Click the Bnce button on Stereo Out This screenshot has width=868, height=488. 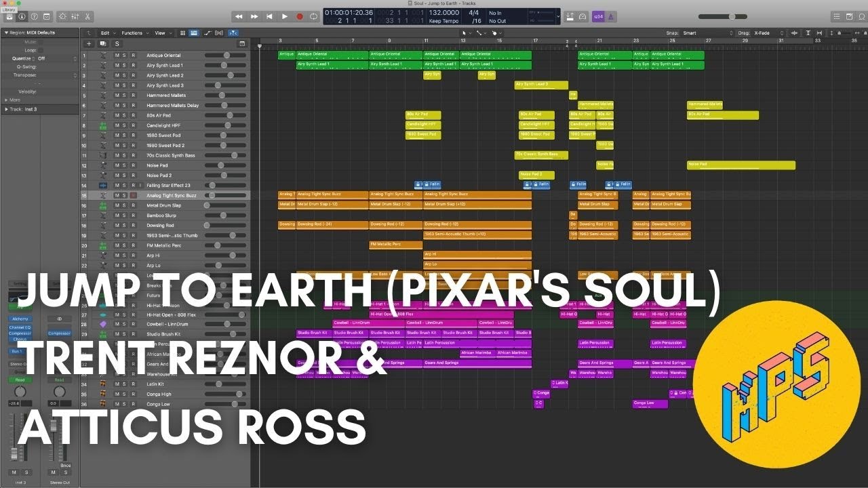(x=66, y=466)
